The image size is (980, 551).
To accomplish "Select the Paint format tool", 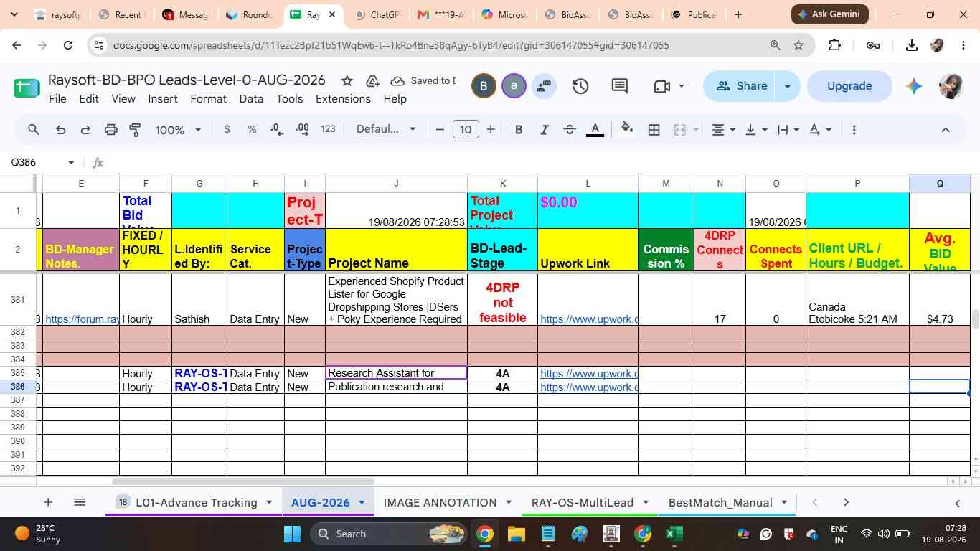I will click(x=135, y=130).
